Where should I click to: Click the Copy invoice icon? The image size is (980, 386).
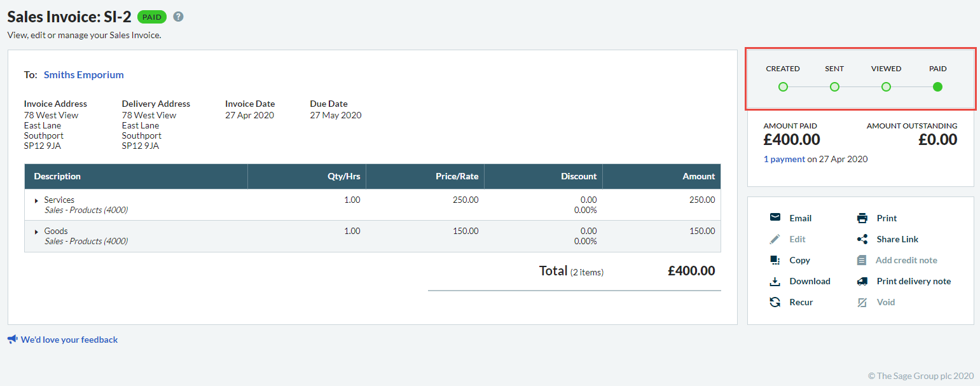coord(775,260)
